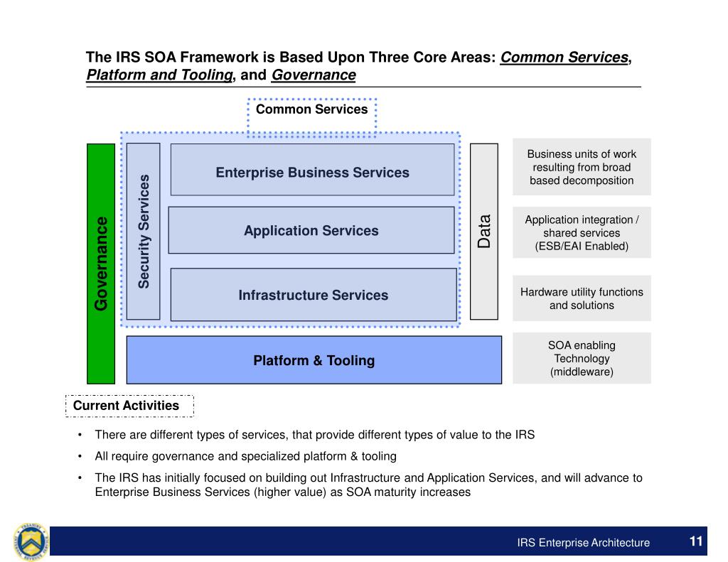Click 'IRS Enterprise Architecture' footer text
Screen dimensions: 728x562
(x=584, y=542)
